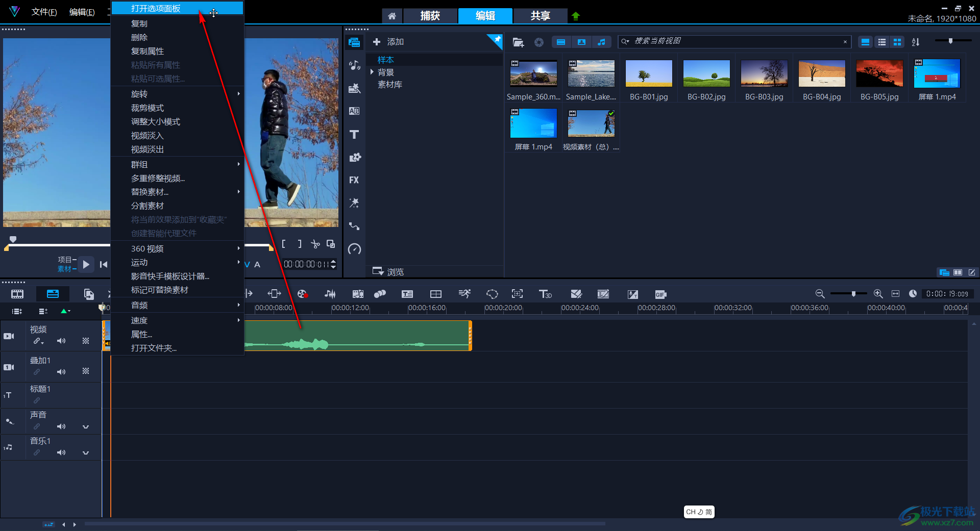Open the Transition (AB) library icon
Screen dimensions: 980x531
tap(354, 111)
